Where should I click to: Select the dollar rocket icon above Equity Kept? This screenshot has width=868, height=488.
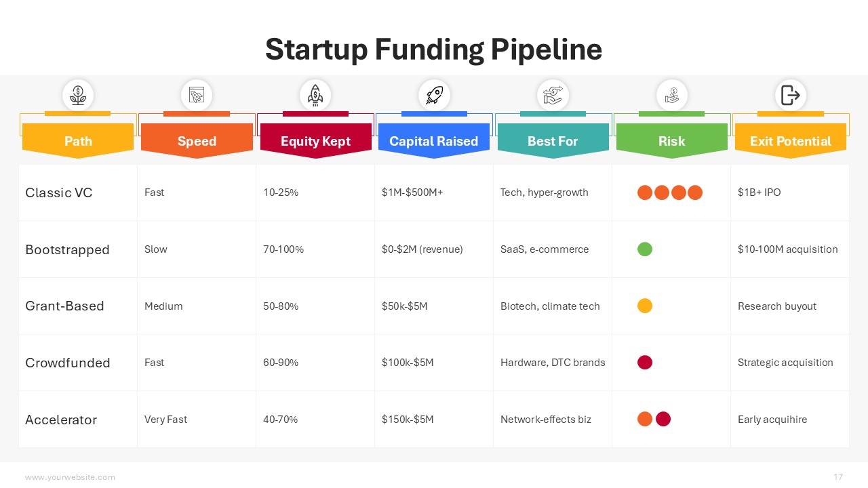[315, 95]
